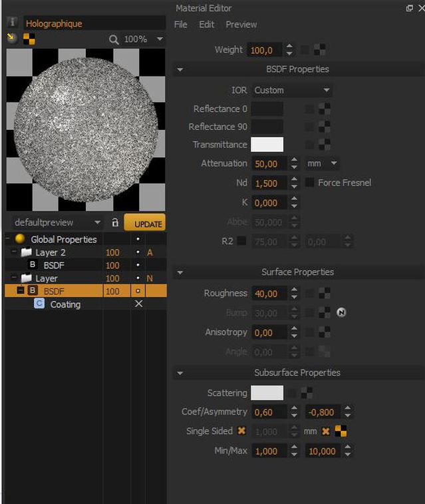Click the Layer 2 folder icon
This screenshot has width=425, height=504.
[27, 252]
